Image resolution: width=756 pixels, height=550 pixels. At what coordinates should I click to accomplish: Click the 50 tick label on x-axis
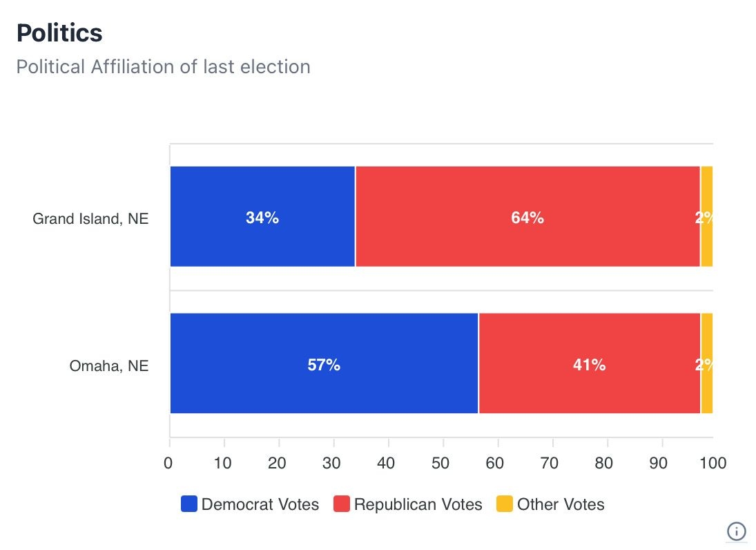click(x=441, y=463)
